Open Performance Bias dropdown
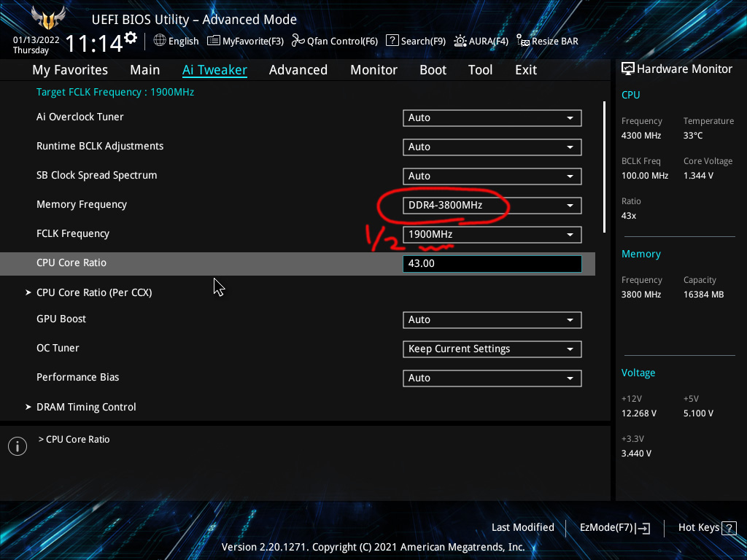747x560 pixels. 492,378
